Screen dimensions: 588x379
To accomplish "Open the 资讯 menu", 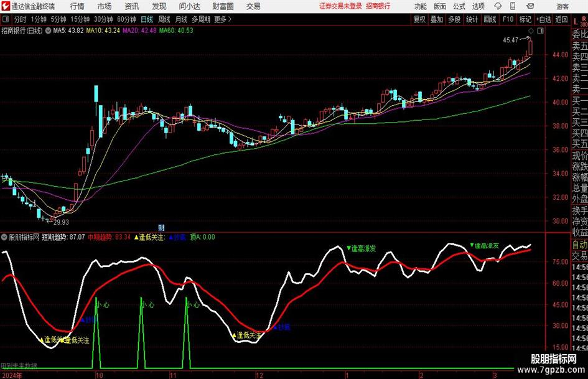I will pyautogui.click(x=132, y=6).
